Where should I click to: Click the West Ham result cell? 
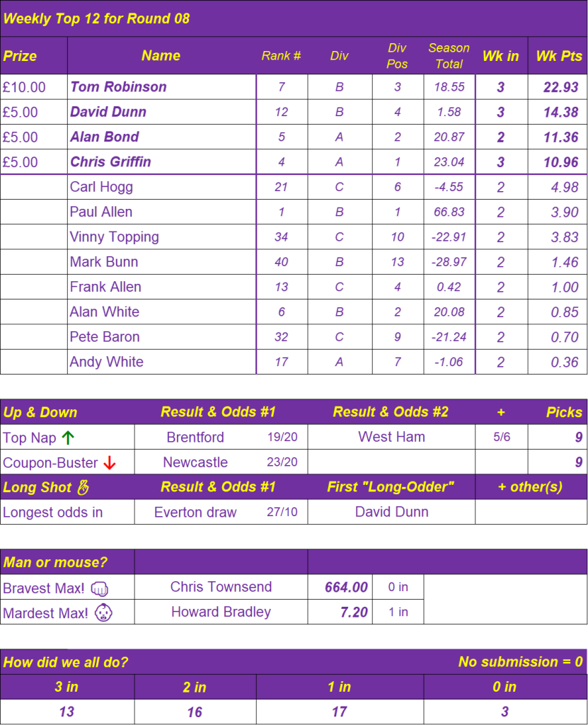coord(391,436)
